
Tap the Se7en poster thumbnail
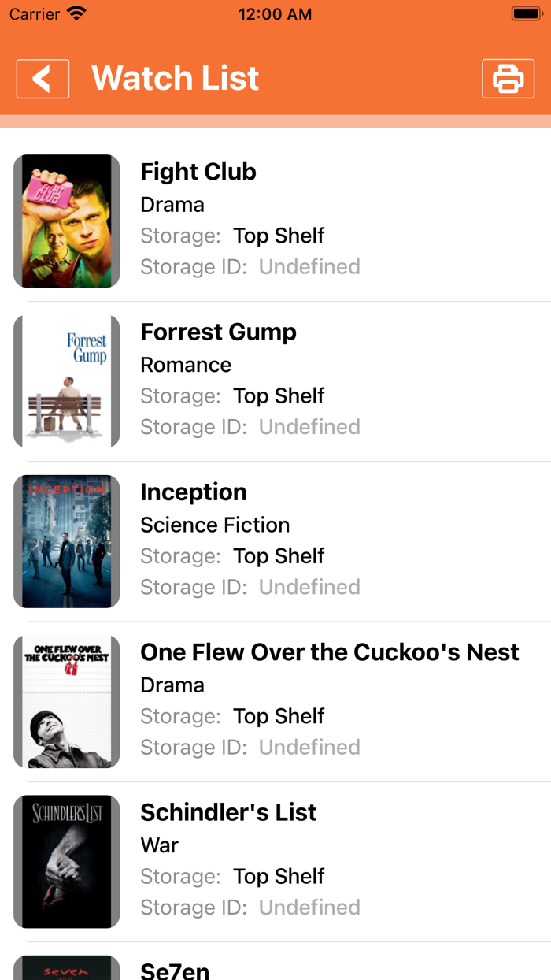[66, 967]
